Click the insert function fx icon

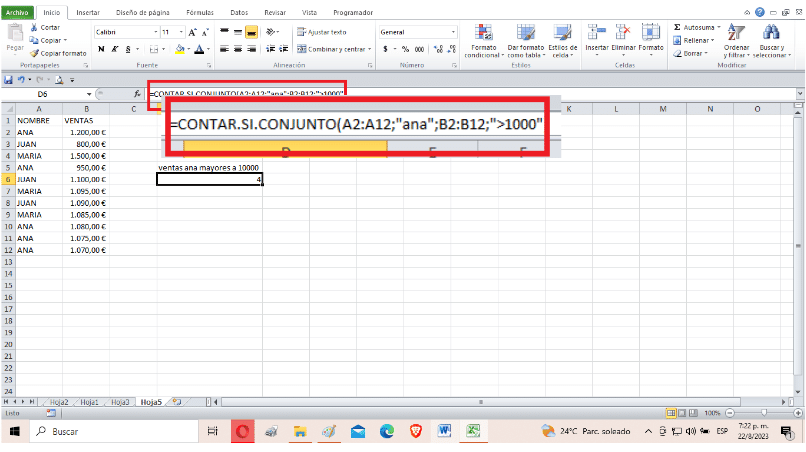[138, 93]
